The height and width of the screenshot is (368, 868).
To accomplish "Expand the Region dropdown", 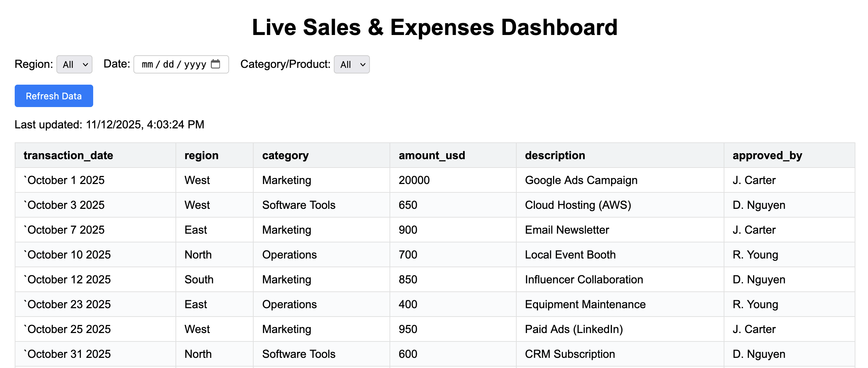I will coord(74,64).
